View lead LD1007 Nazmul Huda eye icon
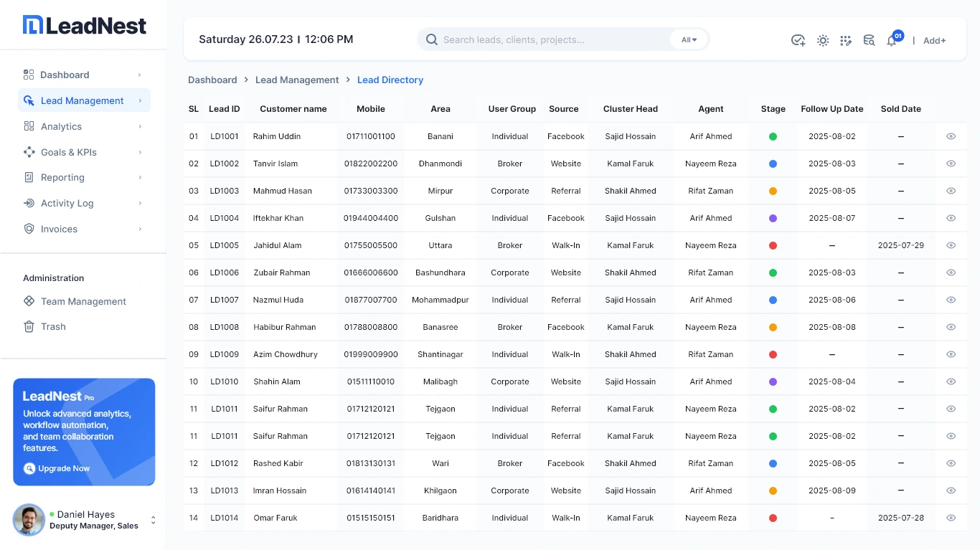The width and height of the screenshot is (980, 550). click(951, 300)
